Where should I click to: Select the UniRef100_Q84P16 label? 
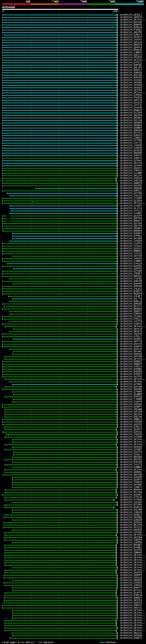131,47
